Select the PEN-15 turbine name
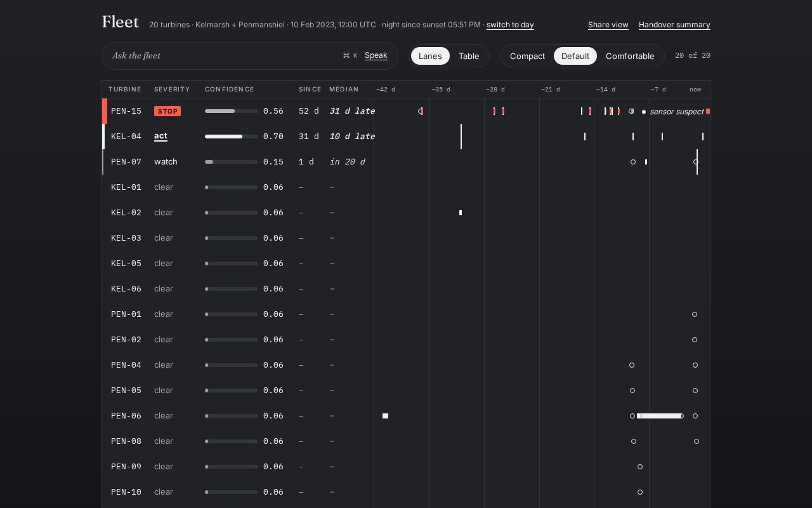Viewport: 812px width, 508px height. click(x=126, y=111)
